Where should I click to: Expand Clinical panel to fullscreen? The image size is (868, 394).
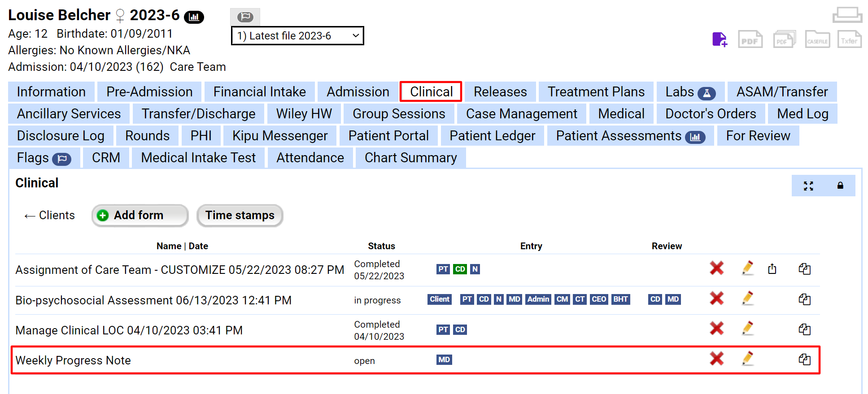[x=808, y=186]
